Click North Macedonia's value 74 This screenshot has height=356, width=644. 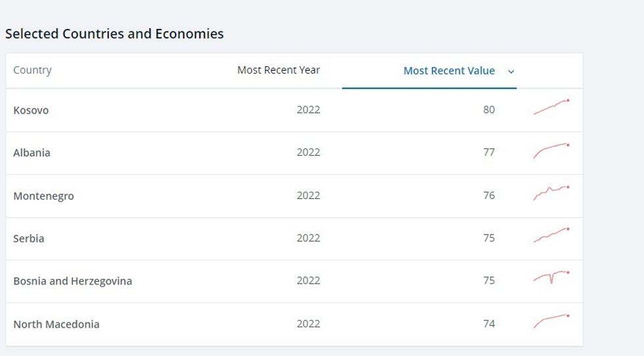[x=489, y=324]
